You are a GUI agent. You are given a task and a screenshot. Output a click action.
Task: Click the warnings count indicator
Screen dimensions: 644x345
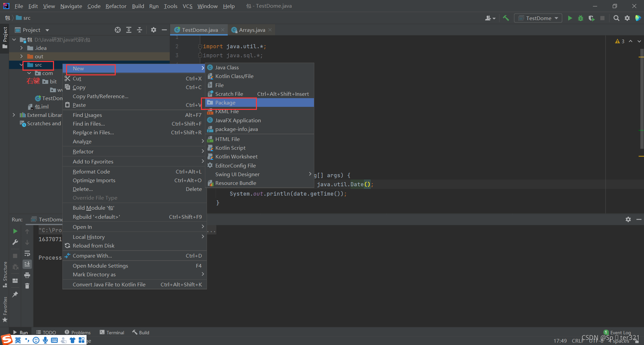coord(620,41)
